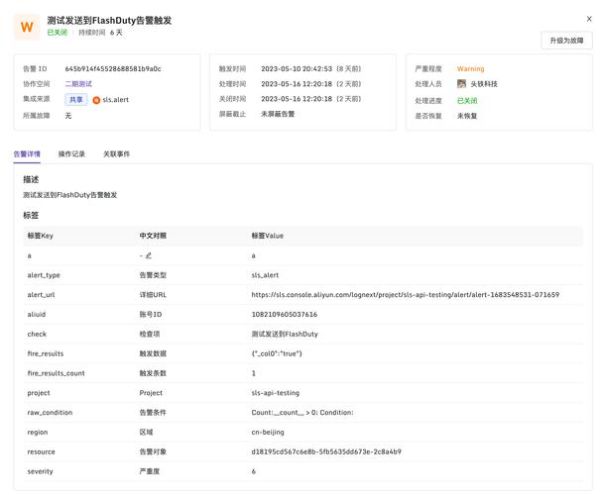Click the 标签Key column header
600x495 pixels.
tap(40, 236)
